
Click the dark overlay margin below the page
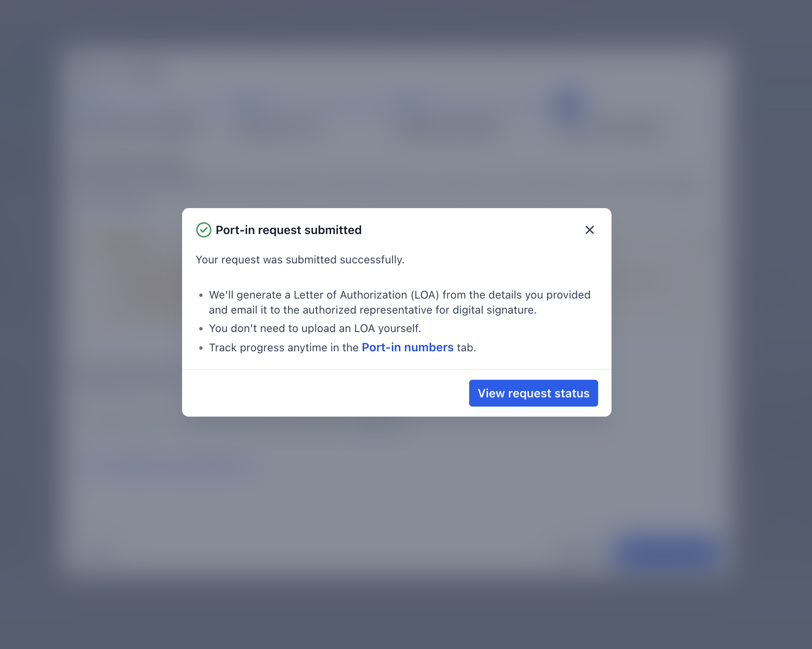pyautogui.click(x=406, y=616)
